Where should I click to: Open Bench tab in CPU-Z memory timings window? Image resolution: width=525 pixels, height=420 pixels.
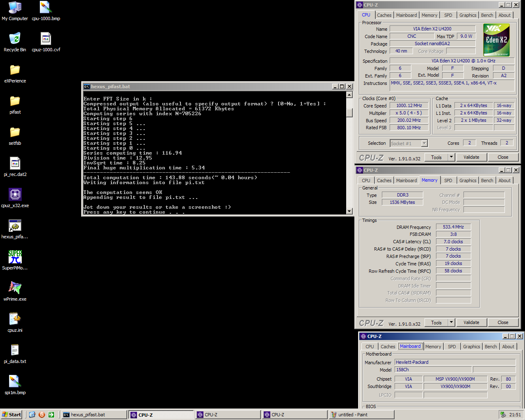[487, 180]
